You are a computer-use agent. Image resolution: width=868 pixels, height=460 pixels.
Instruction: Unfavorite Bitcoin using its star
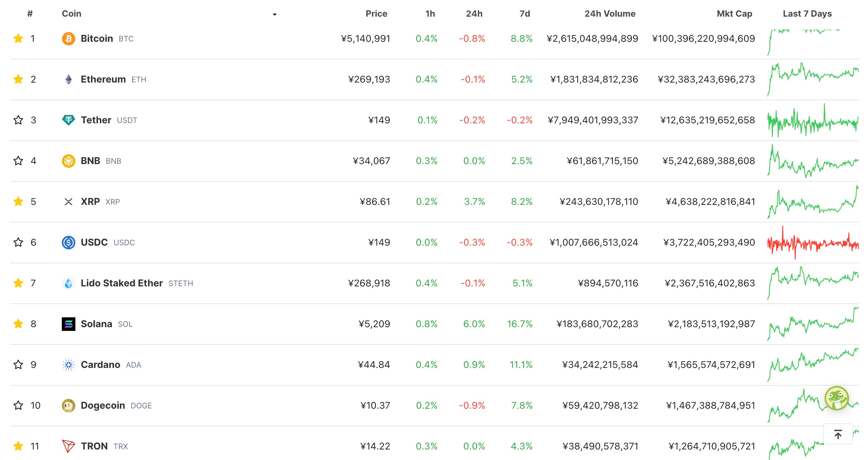click(x=18, y=38)
